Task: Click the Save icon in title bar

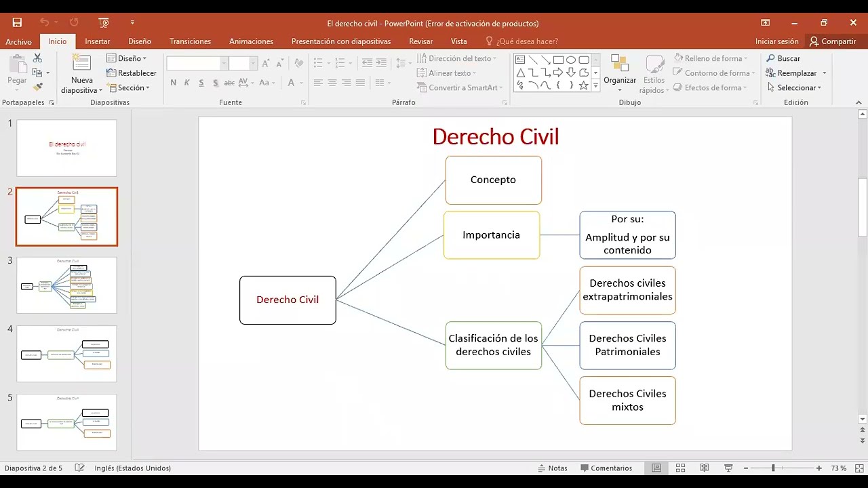Action: click(x=17, y=22)
